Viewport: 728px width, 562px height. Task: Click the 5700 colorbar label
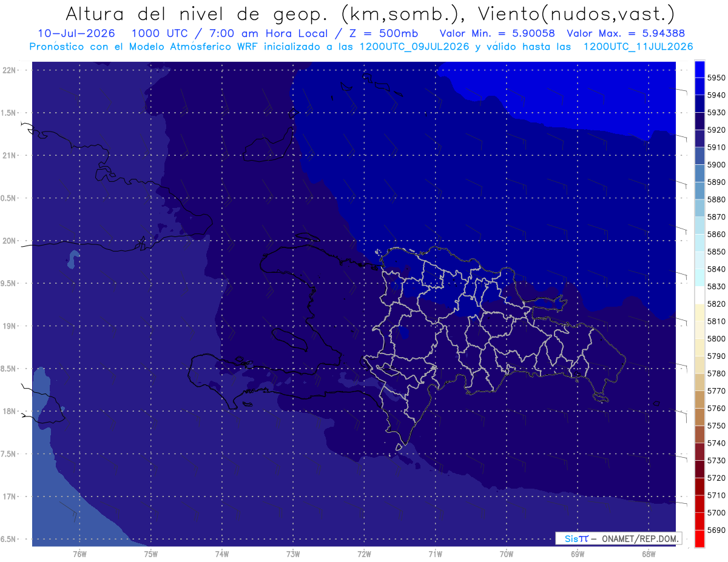(716, 513)
